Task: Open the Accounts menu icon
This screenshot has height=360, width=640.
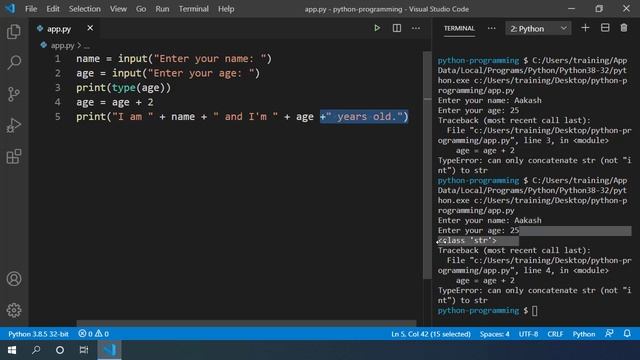Action: pos(14,279)
